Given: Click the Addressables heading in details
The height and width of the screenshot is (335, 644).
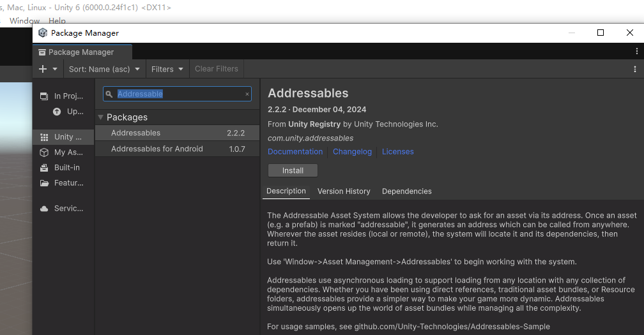Looking at the screenshot, I should click(308, 93).
